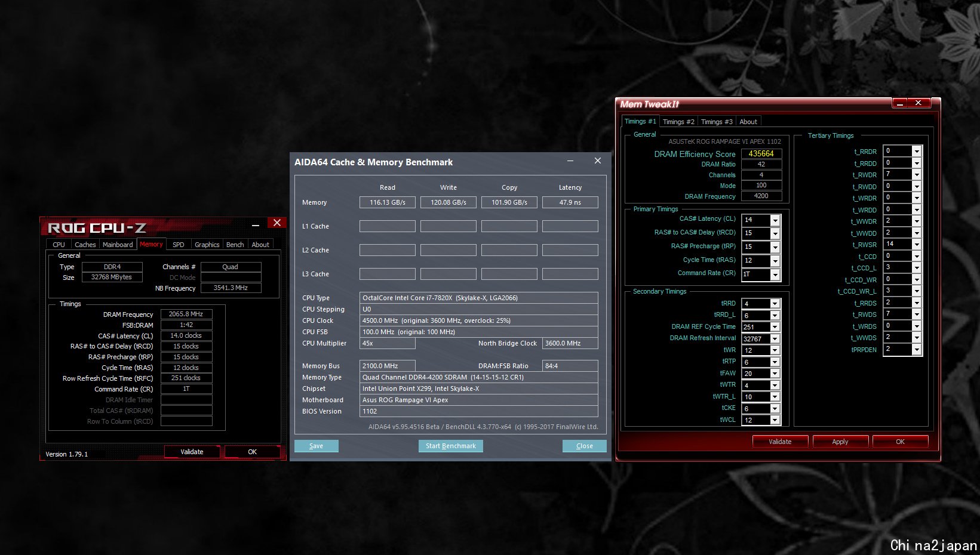Minimize the AIDA64 benchmark window
980x555 pixels.
click(570, 161)
